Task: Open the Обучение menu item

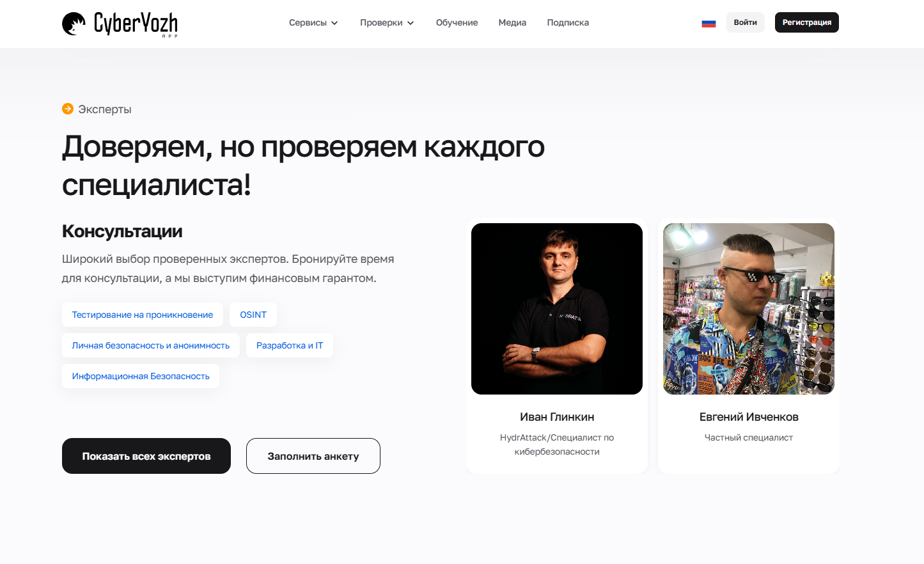Action: (457, 22)
